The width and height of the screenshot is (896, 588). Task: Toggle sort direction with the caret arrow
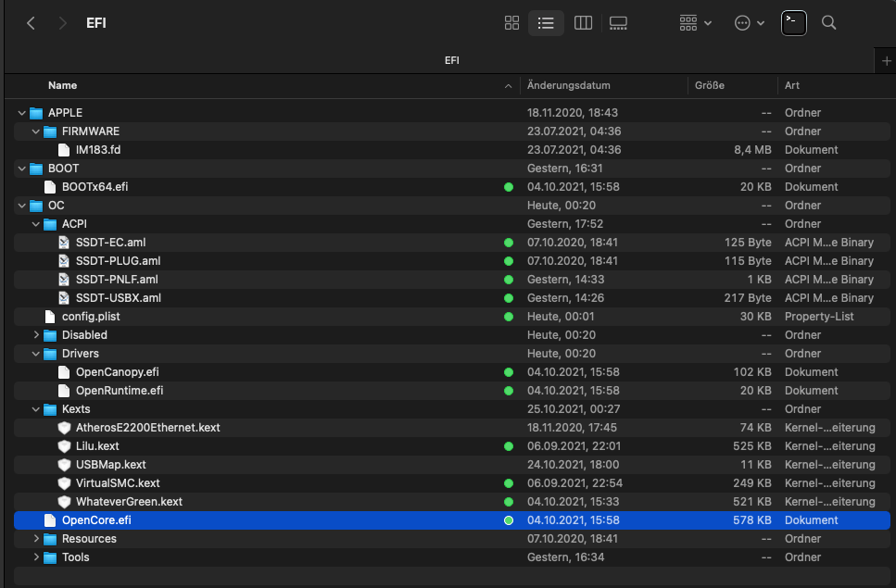508,85
